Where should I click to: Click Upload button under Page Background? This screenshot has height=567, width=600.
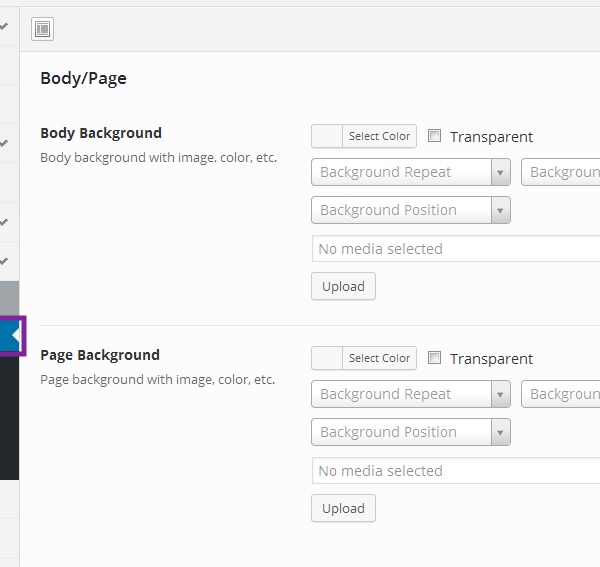click(343, 508)
